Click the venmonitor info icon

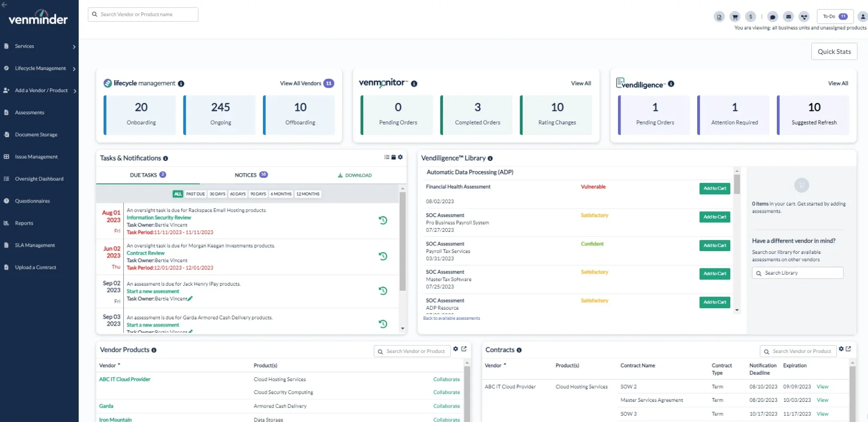414,84
